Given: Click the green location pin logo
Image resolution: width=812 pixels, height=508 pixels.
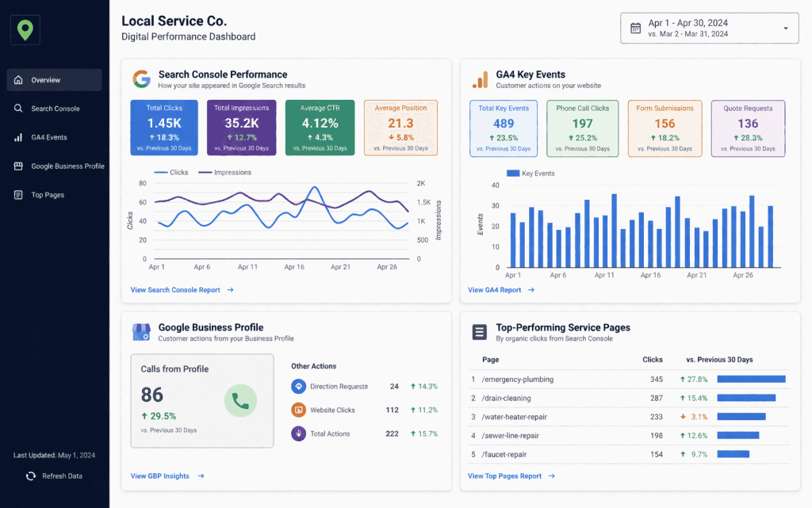Looking at the screenshot, I should 25,30.
